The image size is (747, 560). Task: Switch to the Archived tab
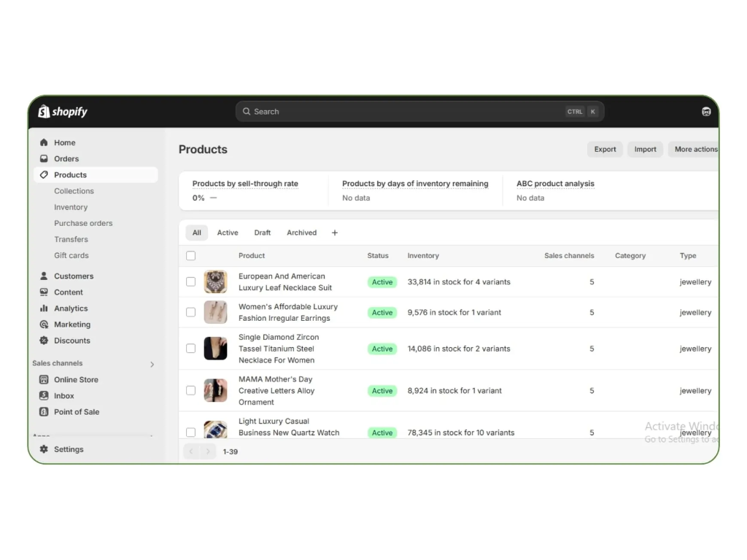click(301, 233)
